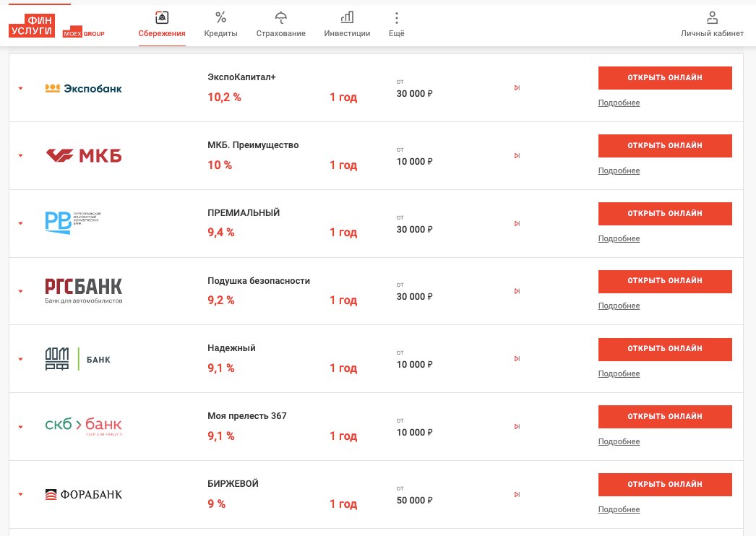Open the Ещё menu
The height and width of the screenshot is (536, 756).
click(396, 25)
